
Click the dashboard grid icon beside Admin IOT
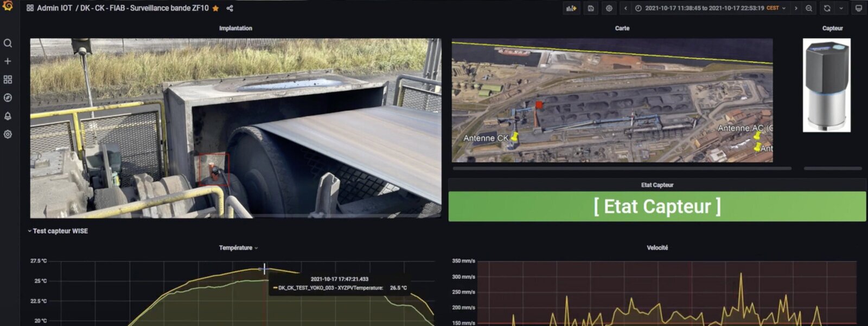[x=30, y=8]
